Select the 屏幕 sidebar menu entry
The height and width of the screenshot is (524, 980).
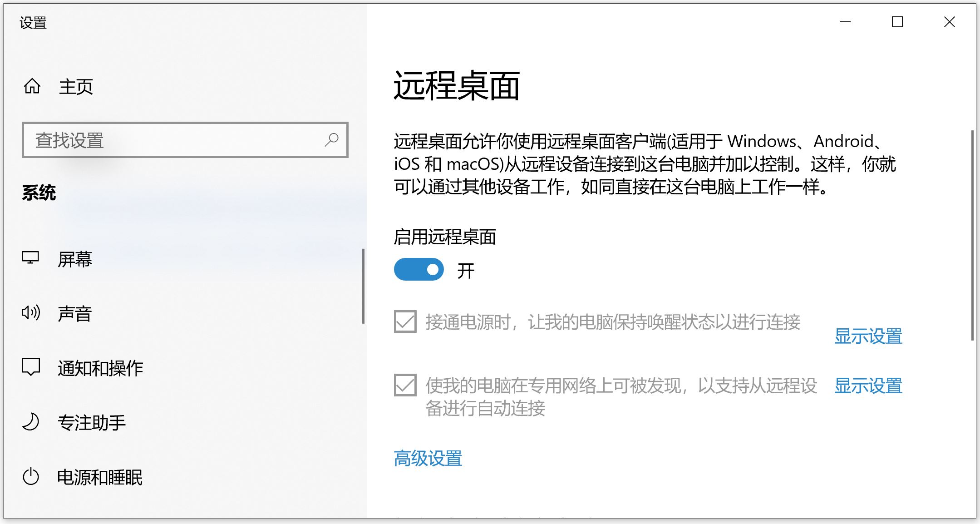click(x=75, y=259)
